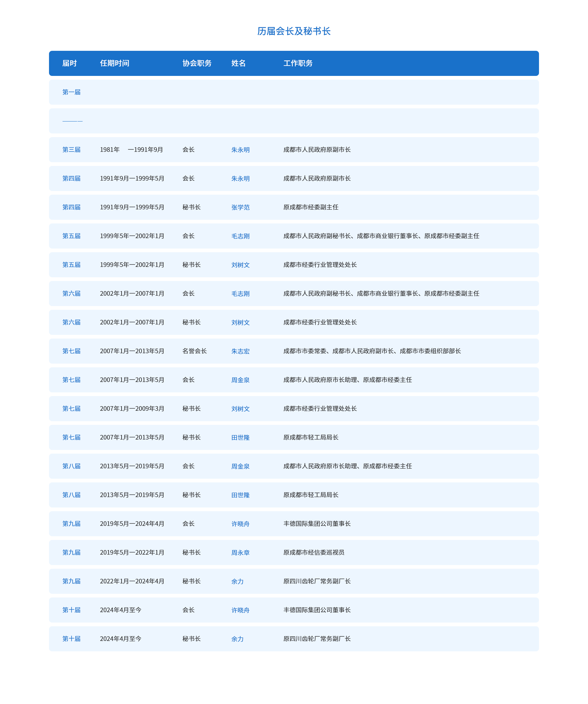Select the 第一届 row label
Viewport: 588px width, 704px height.
71,92
